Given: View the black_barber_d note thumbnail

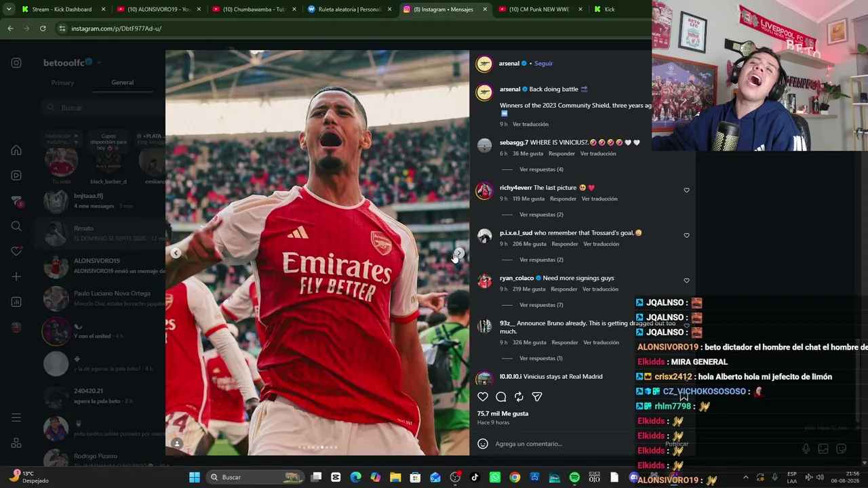Looking at the screenshot, I should point(108,161).
